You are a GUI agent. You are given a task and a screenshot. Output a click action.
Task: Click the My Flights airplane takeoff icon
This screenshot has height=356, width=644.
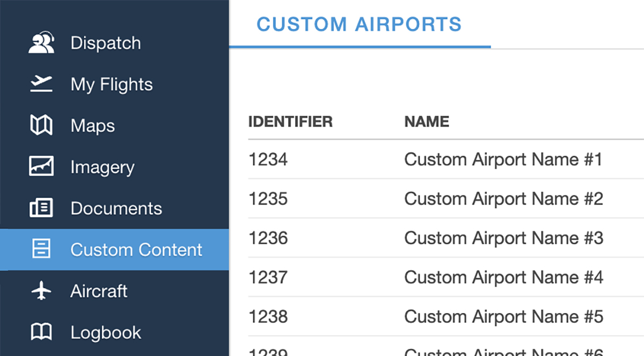click(x=41, y=84)
